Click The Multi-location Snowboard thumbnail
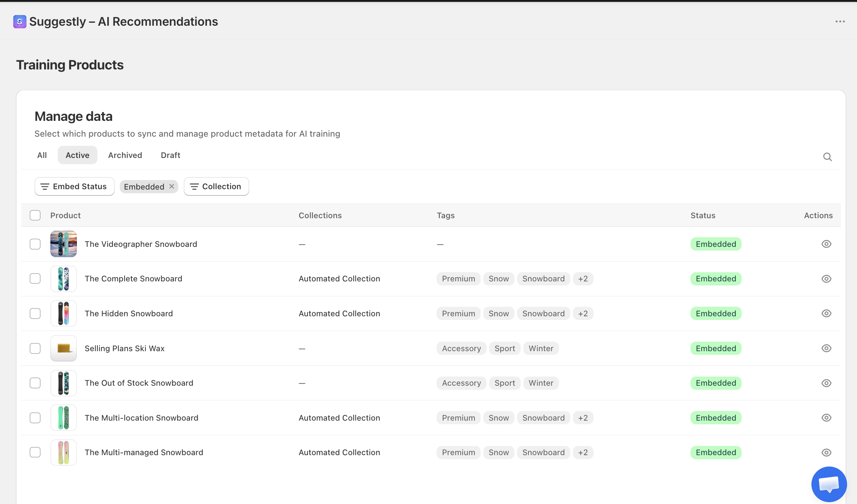 point(64,418)
